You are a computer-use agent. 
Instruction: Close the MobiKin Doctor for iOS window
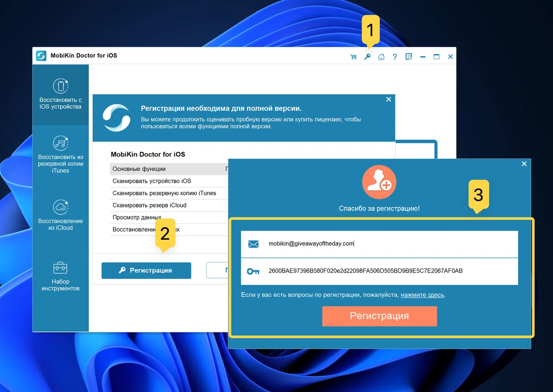[x=451, y=57]
